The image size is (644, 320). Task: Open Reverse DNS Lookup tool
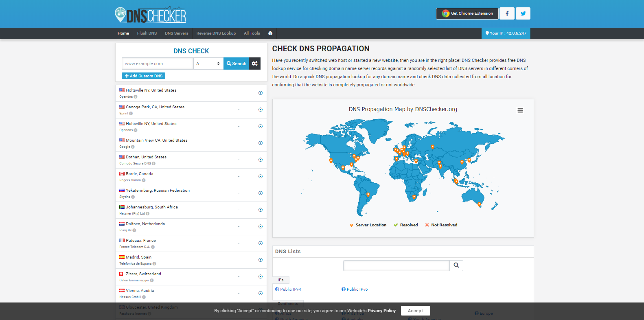pyautogui.click(x=216, y=33)
